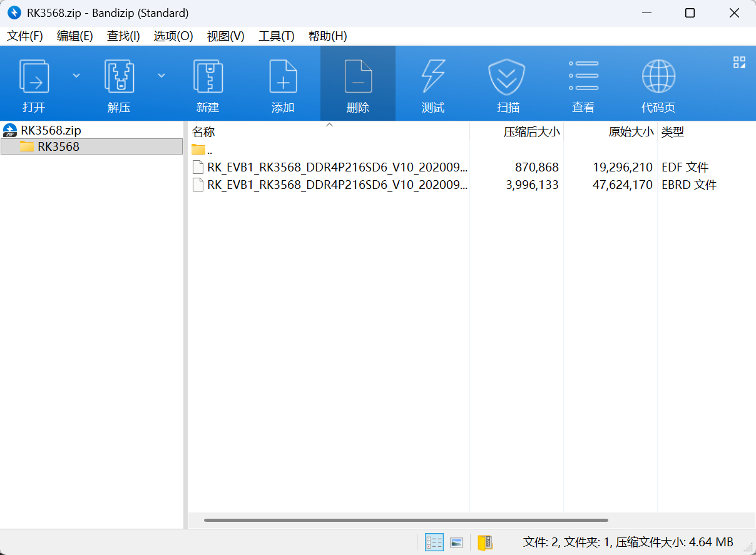Select RK3568.zip root in tree
The height and width of the screenshot is (555, 756).
[51, 130]
